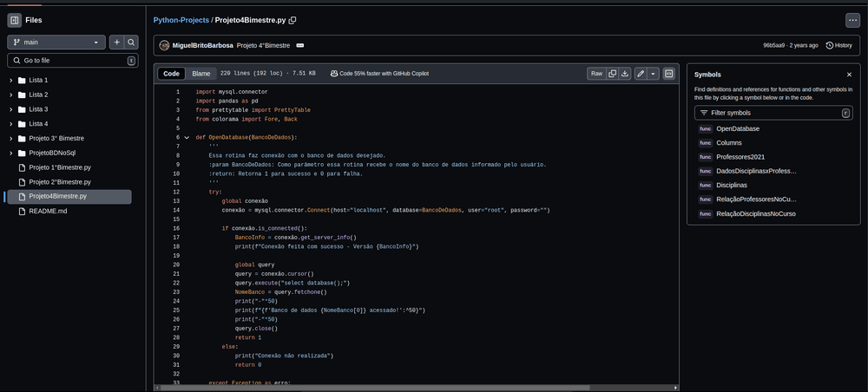The image size is (868, 392).
Task: Expand the Lista 1 folder chevron
Action: tap(11, 80)
